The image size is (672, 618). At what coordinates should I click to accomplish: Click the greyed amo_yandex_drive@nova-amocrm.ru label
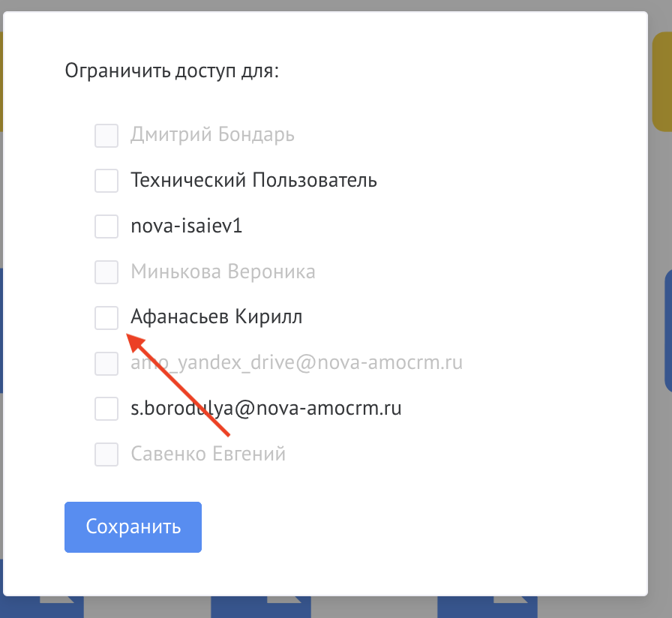tap(296, 363)
